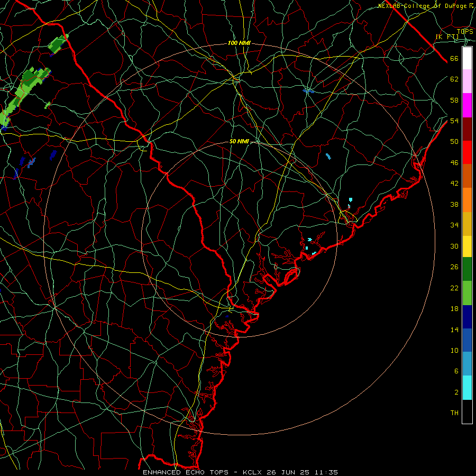
Task: Click the '50 NMI' range ring label
Action: (x=239, y=141)
